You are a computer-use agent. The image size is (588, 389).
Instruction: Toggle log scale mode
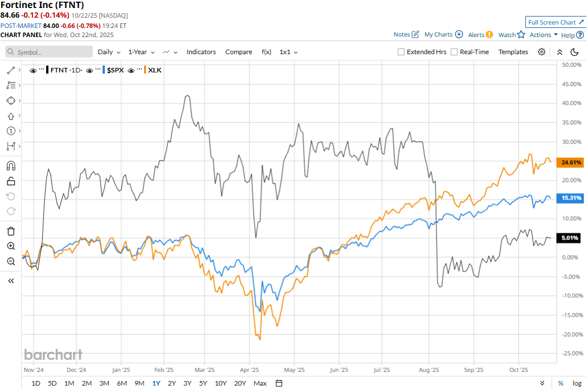(577, 383)
